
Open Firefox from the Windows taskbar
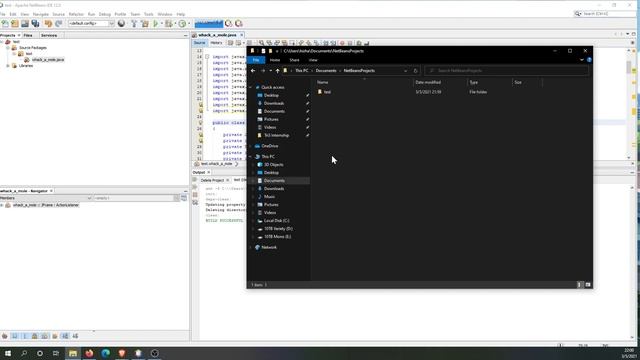coord(89,353)
